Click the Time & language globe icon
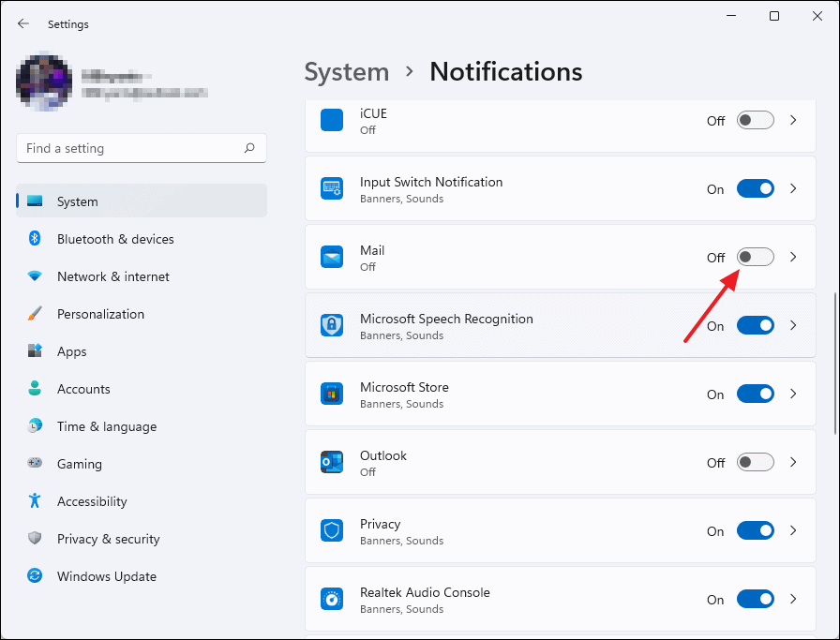 tap(35, 426)
